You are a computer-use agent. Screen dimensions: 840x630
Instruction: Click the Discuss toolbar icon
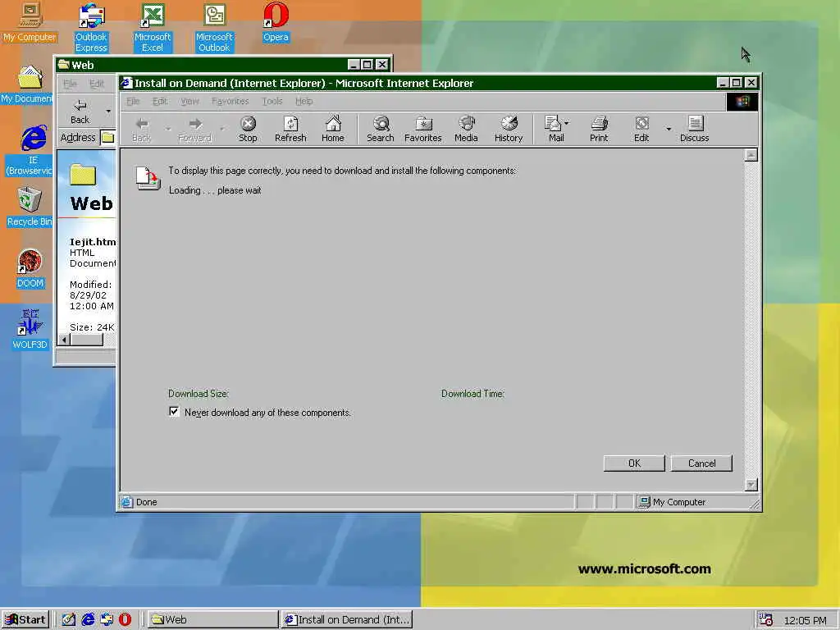[695, 129]
